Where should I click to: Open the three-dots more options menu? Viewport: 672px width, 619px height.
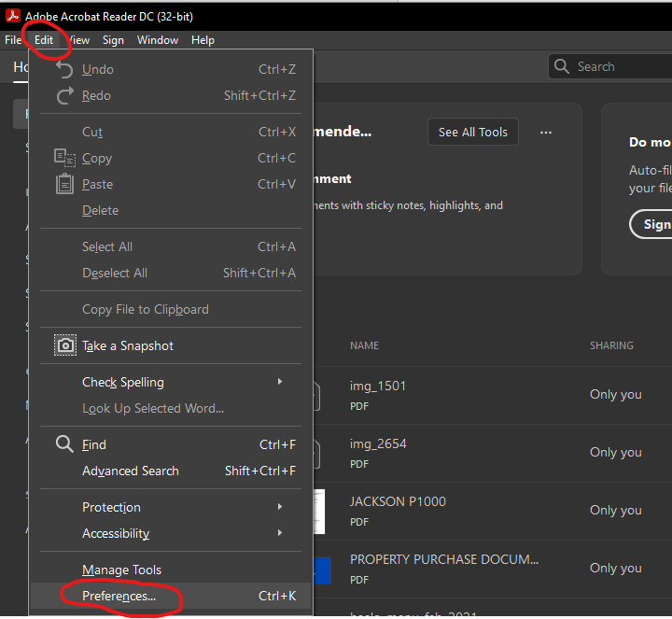click(546, 133)
